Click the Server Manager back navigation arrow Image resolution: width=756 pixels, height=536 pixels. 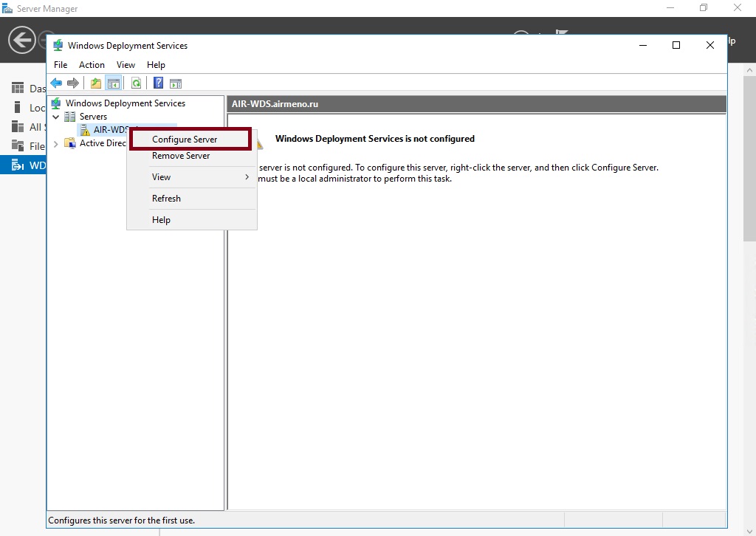(22, 39)
